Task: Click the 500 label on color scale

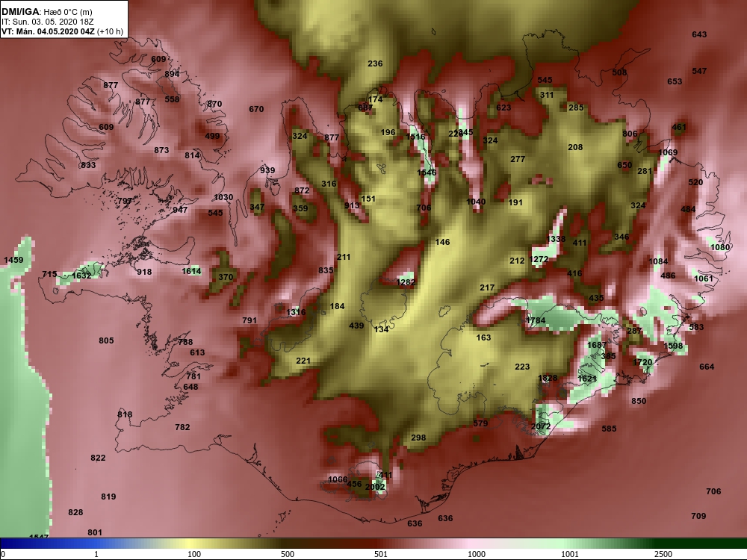Action: point(288,554)
